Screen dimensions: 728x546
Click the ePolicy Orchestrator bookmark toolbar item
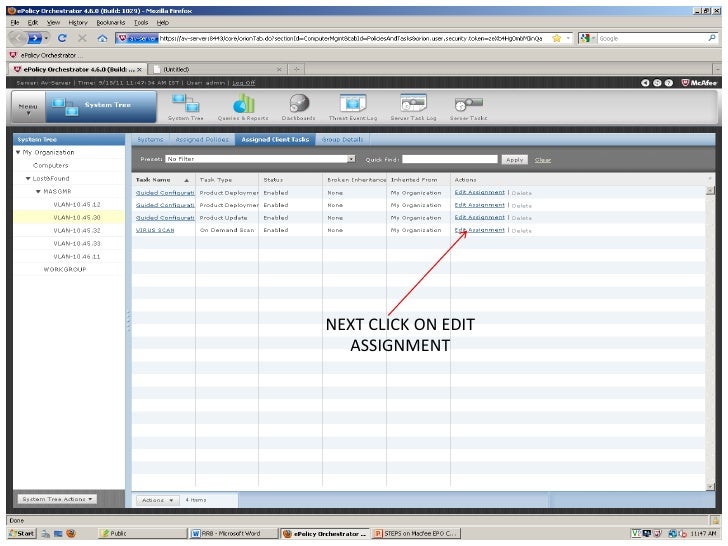point(46,55)
